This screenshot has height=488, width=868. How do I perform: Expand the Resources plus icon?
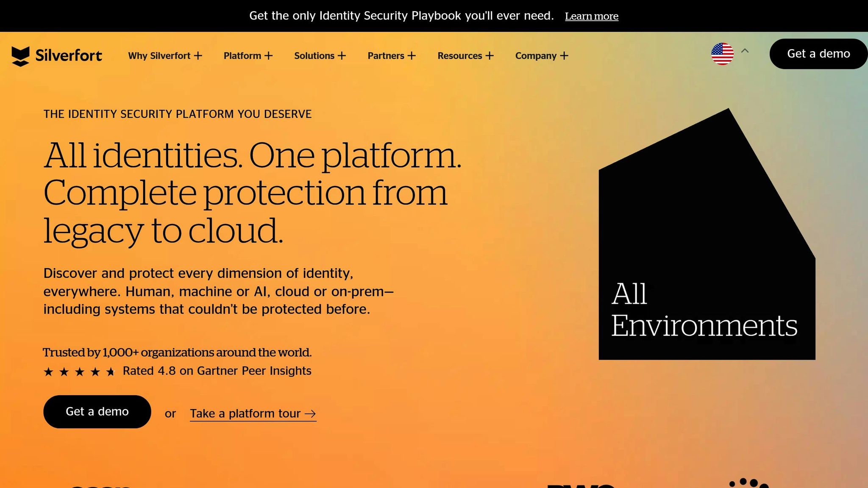(490, 56)
